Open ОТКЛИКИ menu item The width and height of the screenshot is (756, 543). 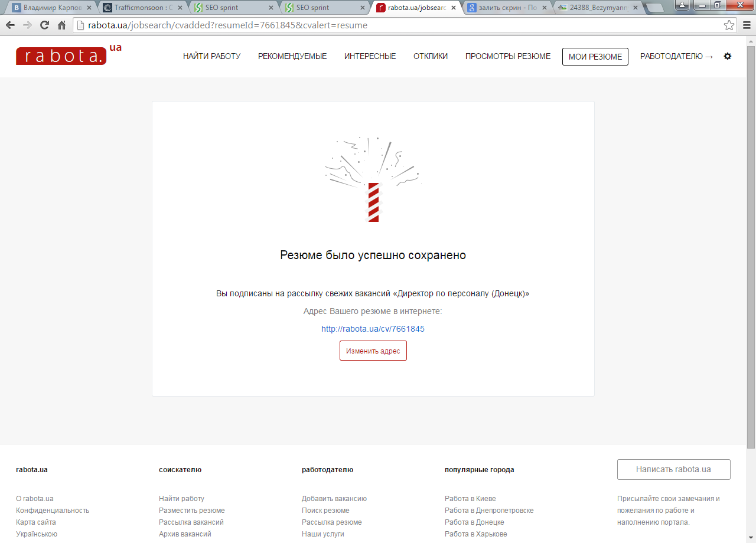coord(431,57)
